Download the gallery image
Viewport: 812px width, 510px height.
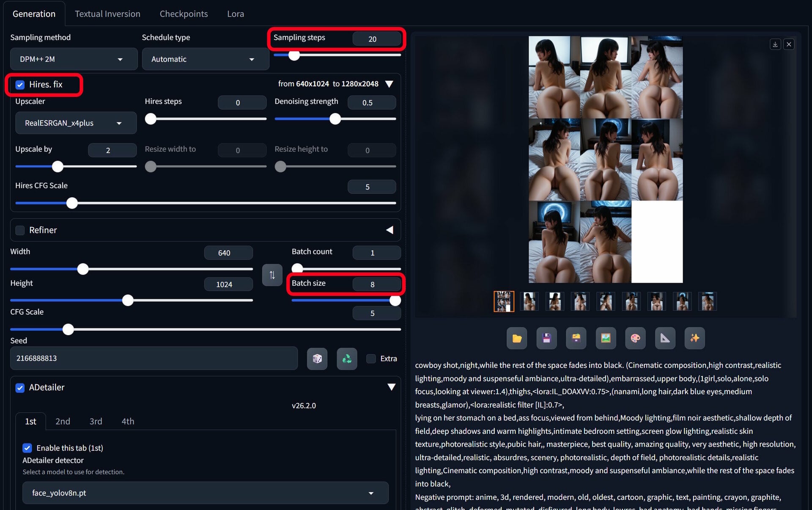pos(775,44)
